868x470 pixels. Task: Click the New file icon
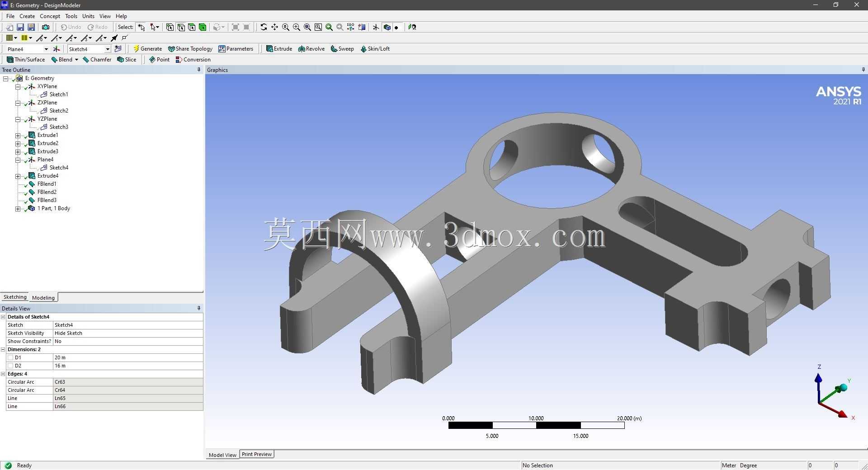(9, 27)
